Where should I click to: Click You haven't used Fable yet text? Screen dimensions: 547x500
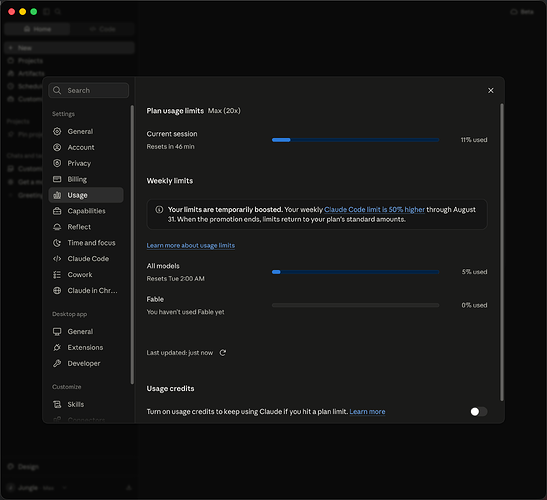pos(185,312)
